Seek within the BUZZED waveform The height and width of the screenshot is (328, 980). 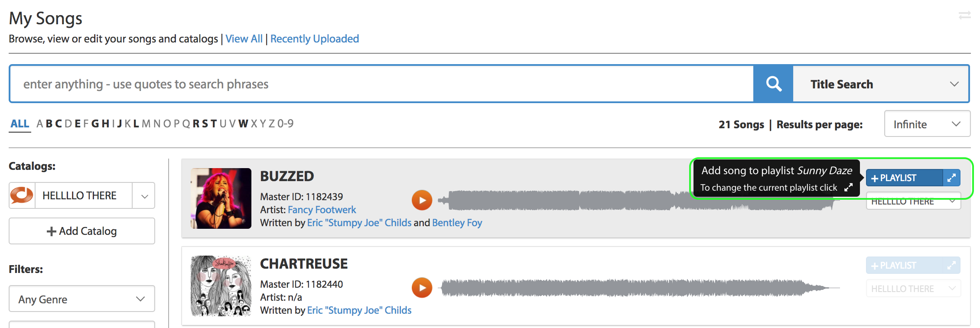point(563,201)
